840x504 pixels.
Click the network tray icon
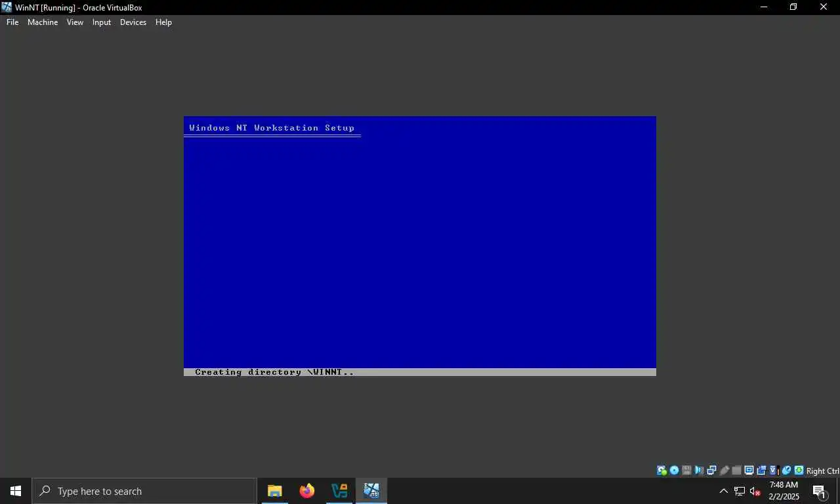click(x=740, y=491)
